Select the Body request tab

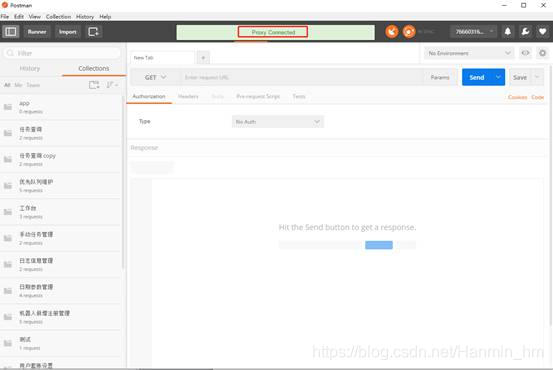coord(218,96)
